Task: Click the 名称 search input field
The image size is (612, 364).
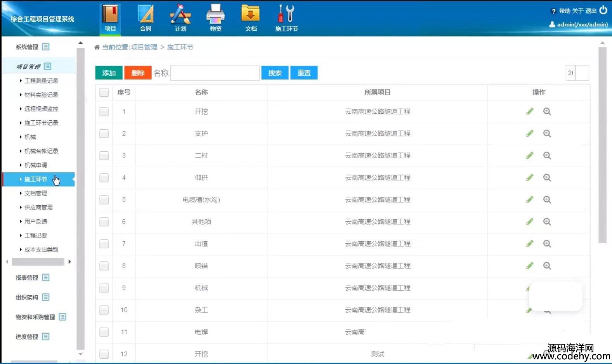Action: (x=215, y=73)
